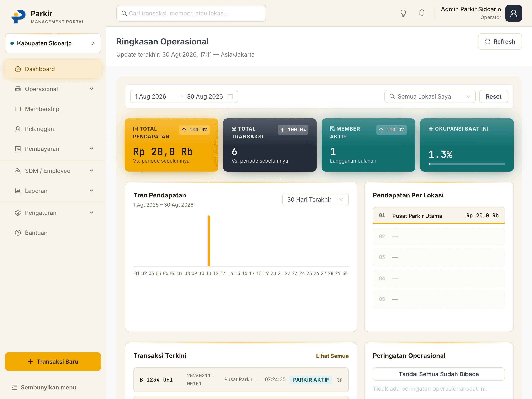Image resolution: width=532 pixels, height=399 pixels.
Task: Click the 1.3% occupancy value
Action: click(x=440, y=154)
